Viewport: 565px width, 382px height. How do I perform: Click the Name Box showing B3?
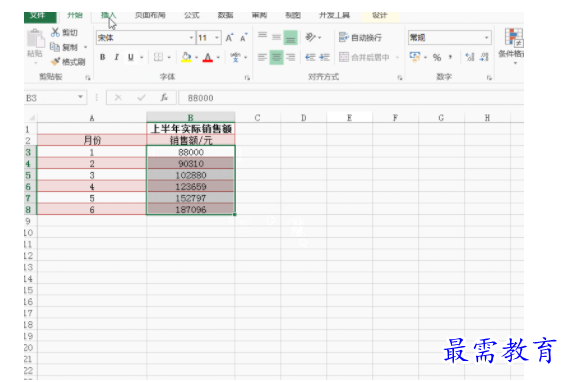[55, 98]
